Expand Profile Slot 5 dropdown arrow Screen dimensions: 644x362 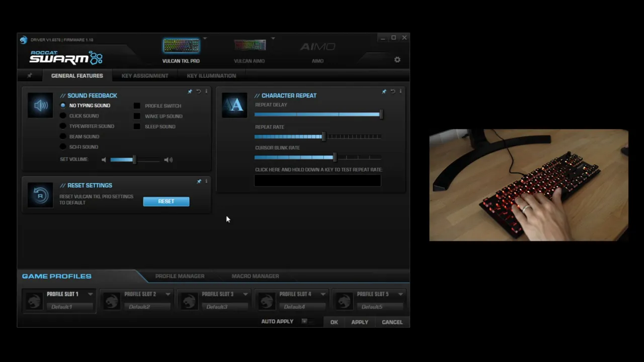click(400, 294)
